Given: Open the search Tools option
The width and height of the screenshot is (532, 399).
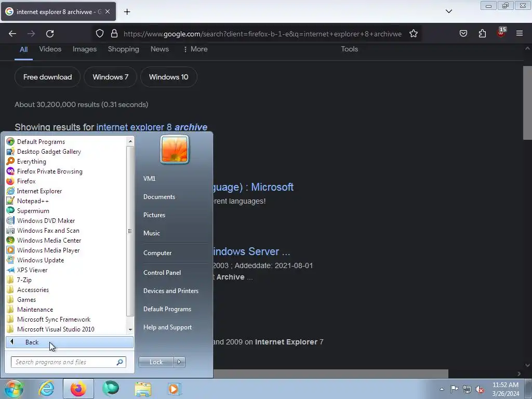Looking at the screenshot, I should pos(350,49).
